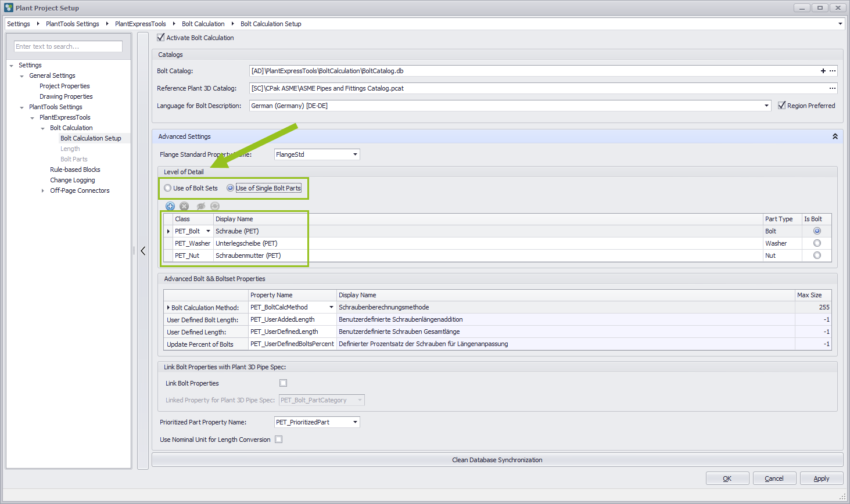Open the FlangeStd property dropdown
Image resolution: width=850 pixels, height=504 pixels.
355,154
